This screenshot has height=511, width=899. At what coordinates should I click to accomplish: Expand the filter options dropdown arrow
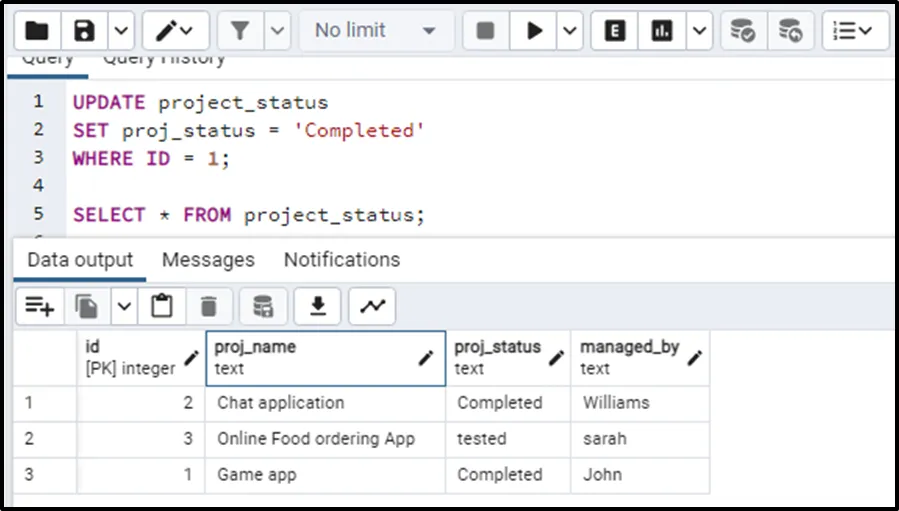coord(277,31)
